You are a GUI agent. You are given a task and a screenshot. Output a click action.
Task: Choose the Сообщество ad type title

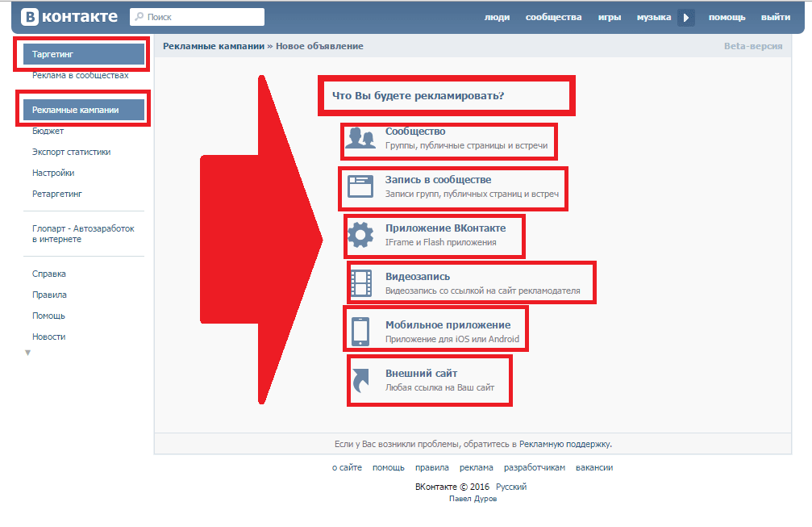click(x=414, y=132)
